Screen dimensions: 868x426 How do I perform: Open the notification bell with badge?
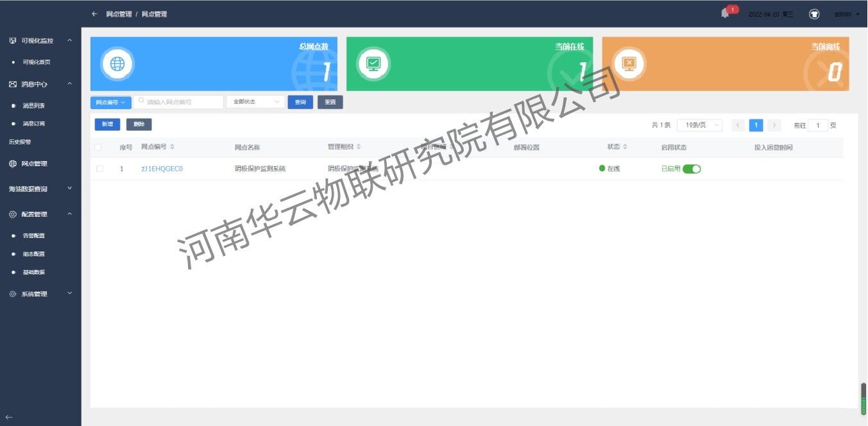725,13
